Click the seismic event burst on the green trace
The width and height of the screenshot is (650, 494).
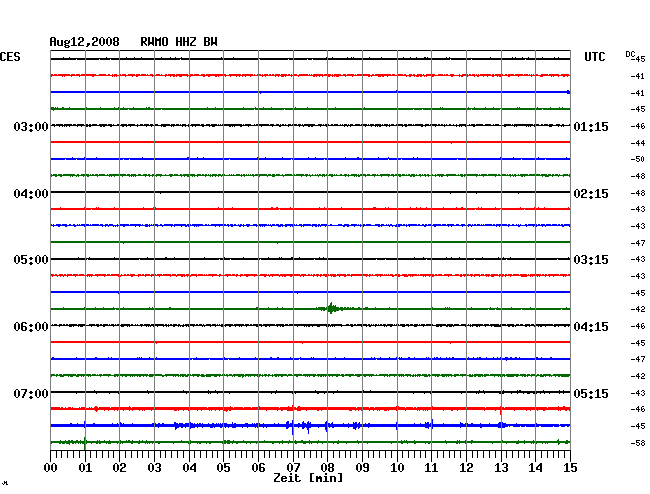point(332,308)
